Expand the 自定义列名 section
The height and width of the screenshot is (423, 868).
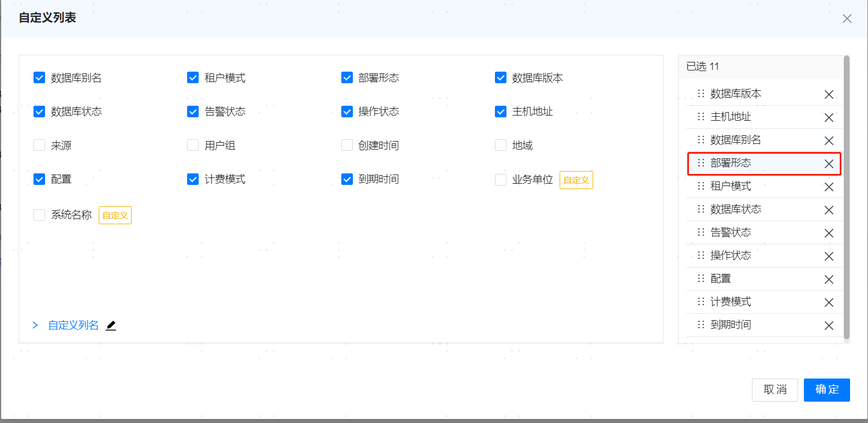click(35, 325)
